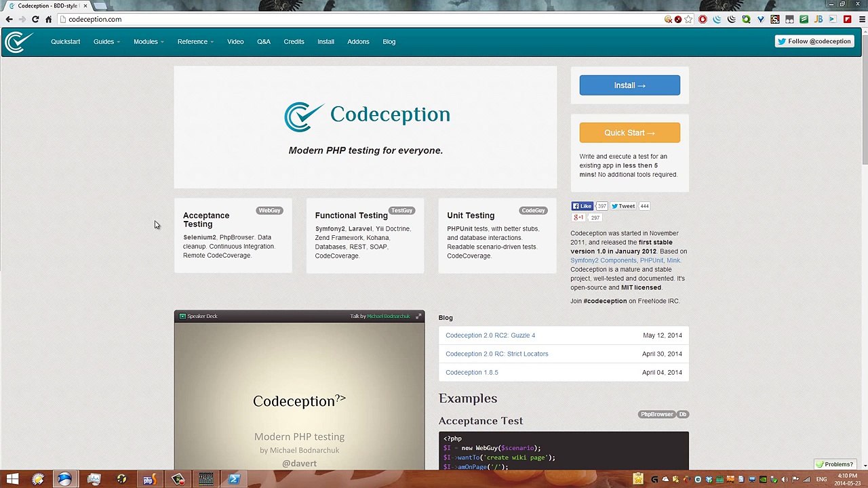Open the audio mixer taskbar icon
Image resolution: width=868 pixels, height=488 pixels.
[x=205, y=479]
